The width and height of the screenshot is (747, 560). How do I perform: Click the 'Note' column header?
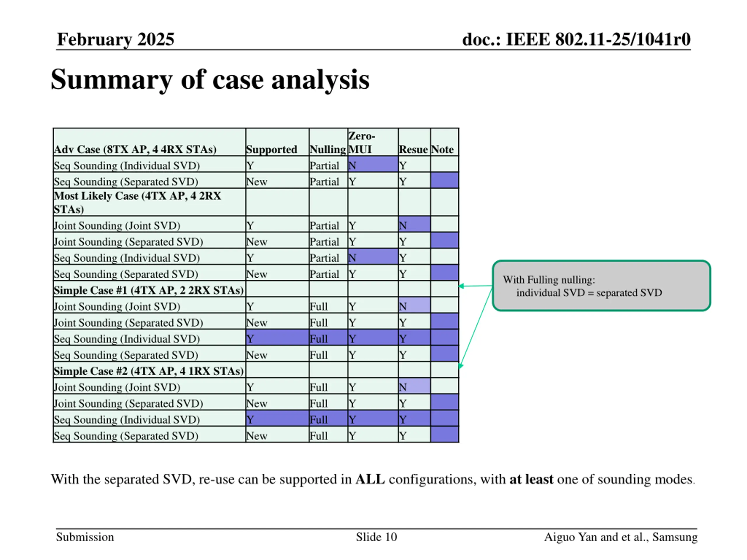coord(444,142)
